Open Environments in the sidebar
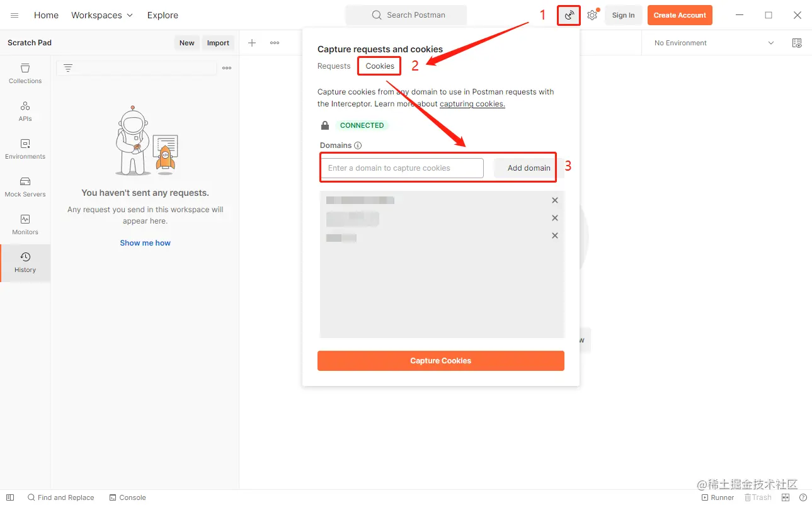This screenshot has width=812, height=505. pyautogui.click(x=25, y=149)
